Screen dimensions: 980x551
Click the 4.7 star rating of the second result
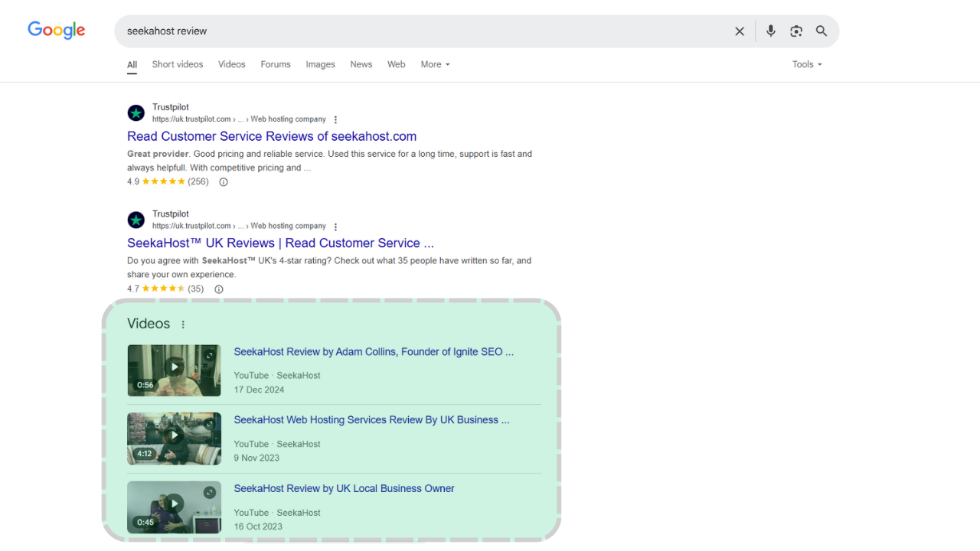click(x=165, y=289)
